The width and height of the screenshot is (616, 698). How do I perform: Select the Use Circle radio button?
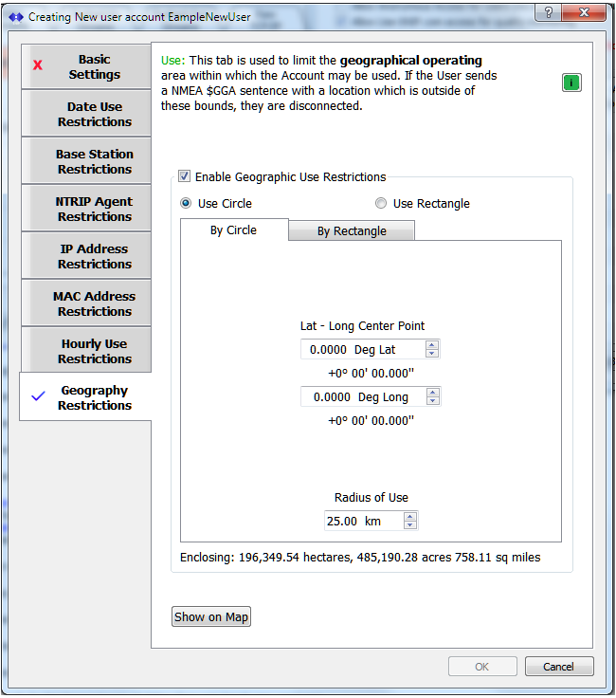click(187, 203)
